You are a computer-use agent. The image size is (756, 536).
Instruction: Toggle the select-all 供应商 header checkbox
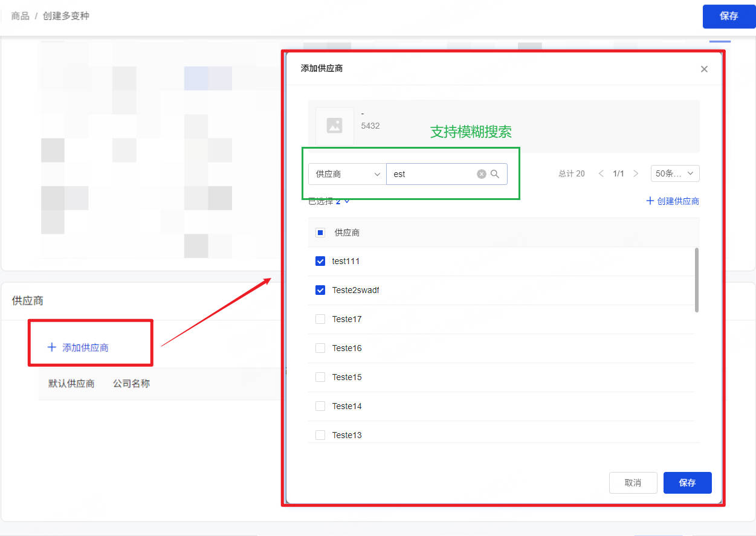(x=320, y=233)
